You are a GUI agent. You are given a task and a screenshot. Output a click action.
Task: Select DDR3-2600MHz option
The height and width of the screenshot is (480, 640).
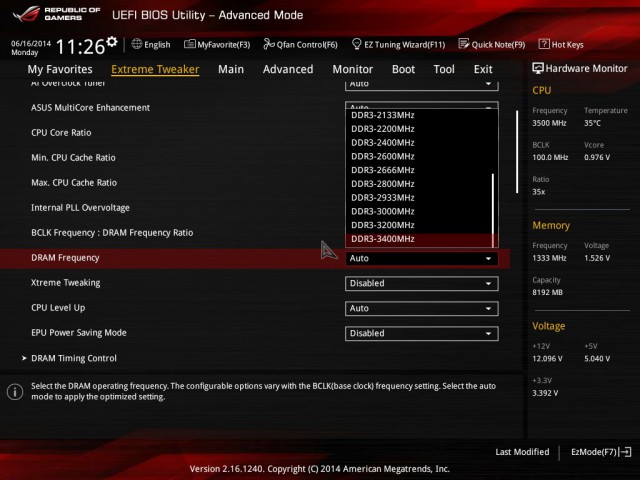click(418, 156)
